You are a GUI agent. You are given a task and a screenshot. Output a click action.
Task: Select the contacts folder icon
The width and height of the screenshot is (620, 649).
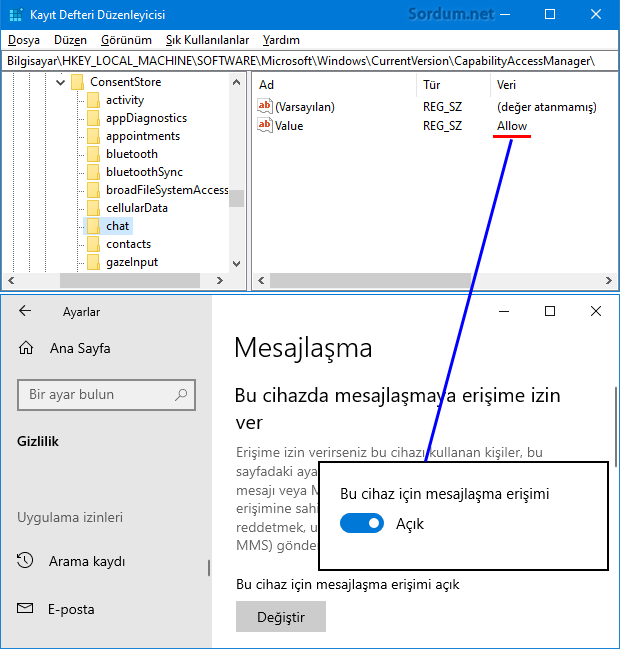93,244
